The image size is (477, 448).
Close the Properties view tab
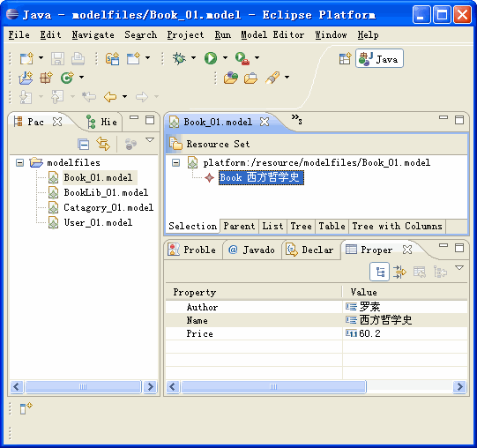click(407, 250)
